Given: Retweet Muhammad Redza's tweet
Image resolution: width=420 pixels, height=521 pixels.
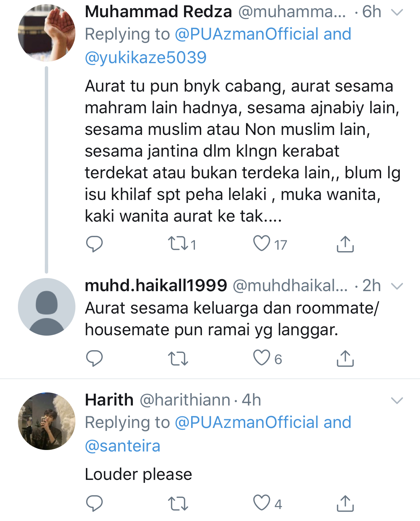Looking at the screenshot, I should click(x=178, y=244).
